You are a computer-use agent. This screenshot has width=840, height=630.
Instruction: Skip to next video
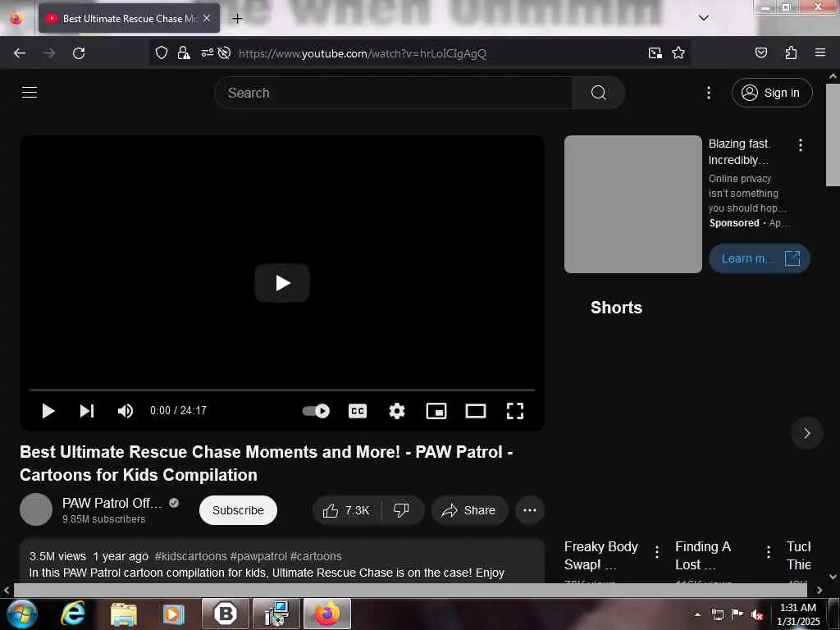[87, 411]
